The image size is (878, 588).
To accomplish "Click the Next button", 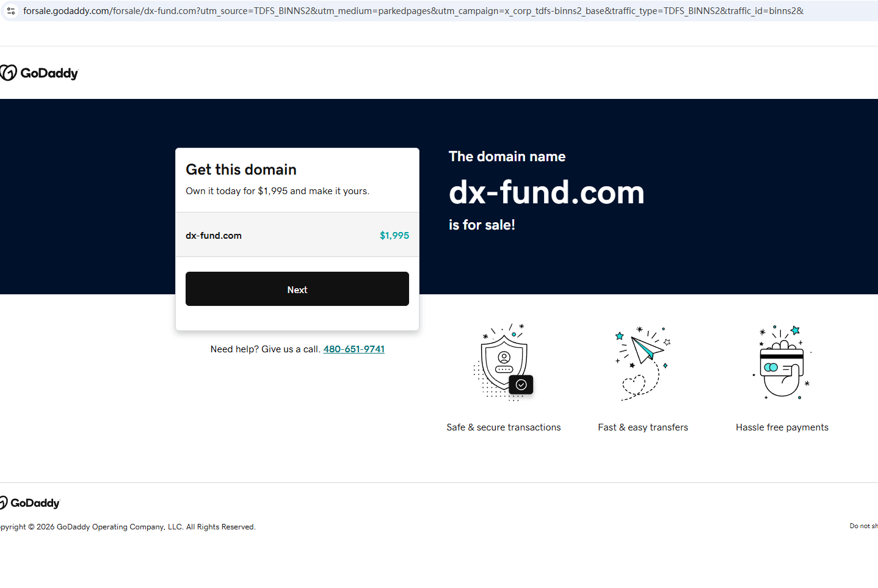I will click(297, 289).
